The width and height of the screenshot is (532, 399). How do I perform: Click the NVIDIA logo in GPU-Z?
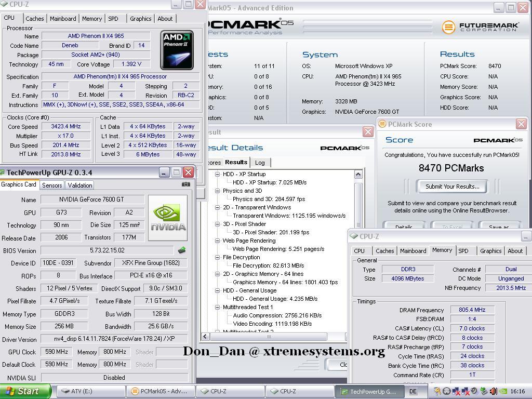click(x=168, y=218)
